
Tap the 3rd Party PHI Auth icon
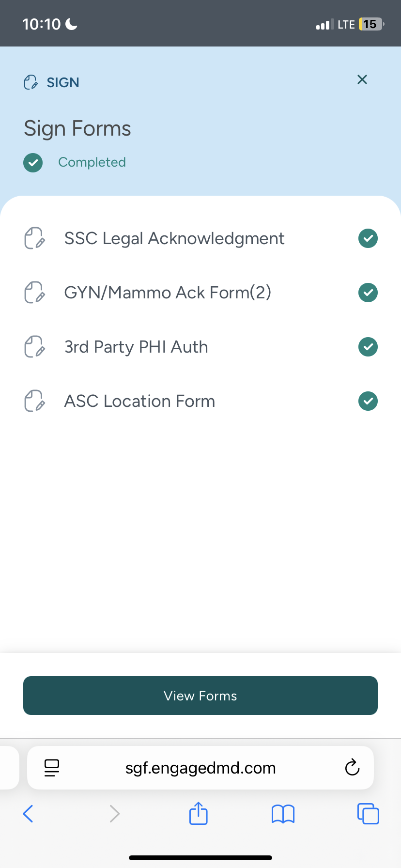click(x=34, y=347)
